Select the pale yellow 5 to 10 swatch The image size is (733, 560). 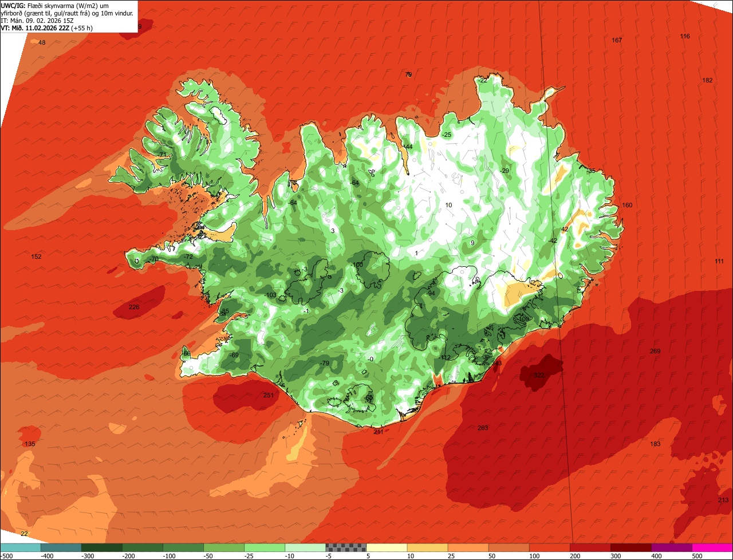click(387, 547)
